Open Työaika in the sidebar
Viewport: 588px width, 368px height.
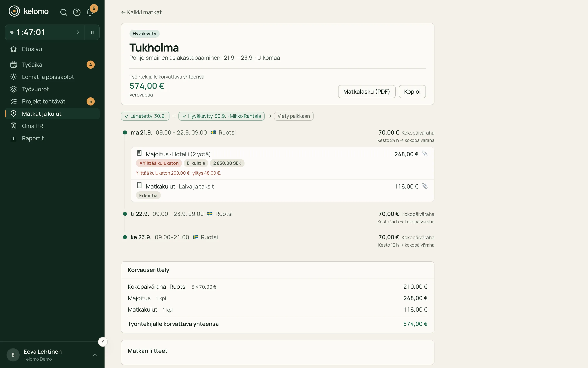(52, 64)
